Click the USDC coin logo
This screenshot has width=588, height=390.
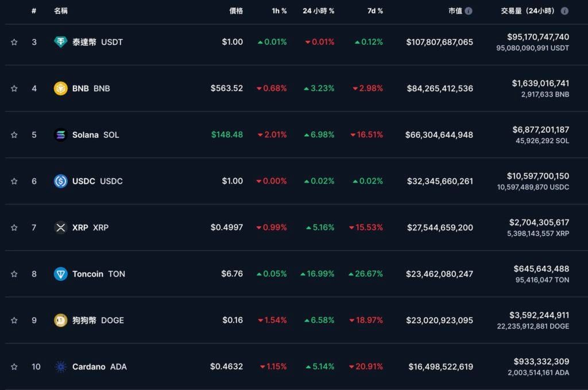(60, 181)
